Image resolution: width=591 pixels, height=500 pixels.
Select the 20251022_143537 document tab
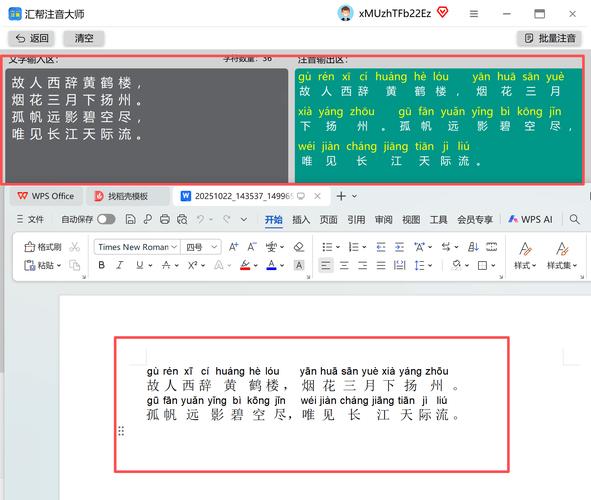coord(243,196)
